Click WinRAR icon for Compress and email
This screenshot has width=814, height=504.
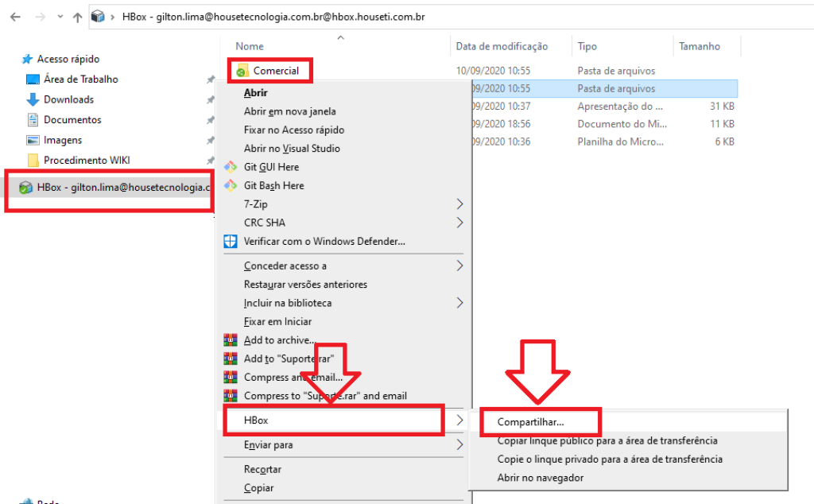click(x=231, y=378)
